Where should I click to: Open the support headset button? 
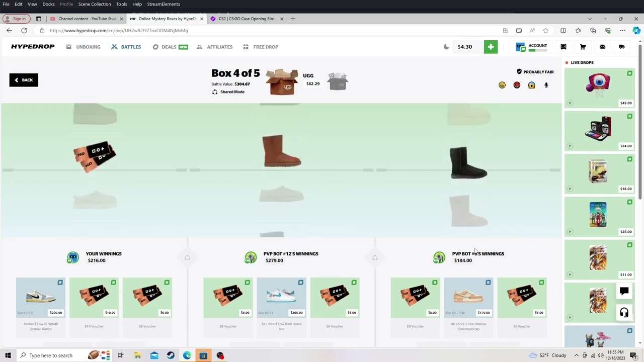(x=624, y=313)
